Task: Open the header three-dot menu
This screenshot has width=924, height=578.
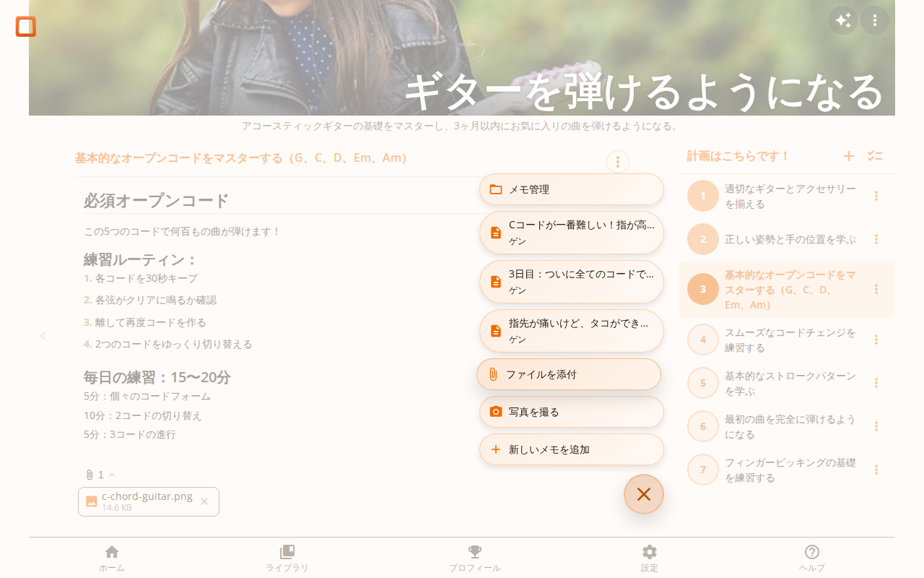Action: point(875,20)
